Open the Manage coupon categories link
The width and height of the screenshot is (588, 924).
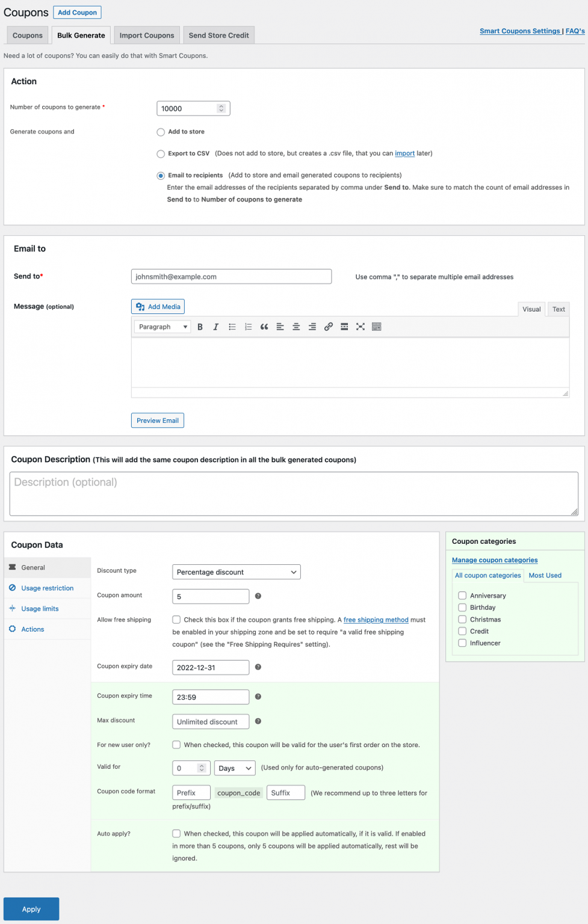495,560
